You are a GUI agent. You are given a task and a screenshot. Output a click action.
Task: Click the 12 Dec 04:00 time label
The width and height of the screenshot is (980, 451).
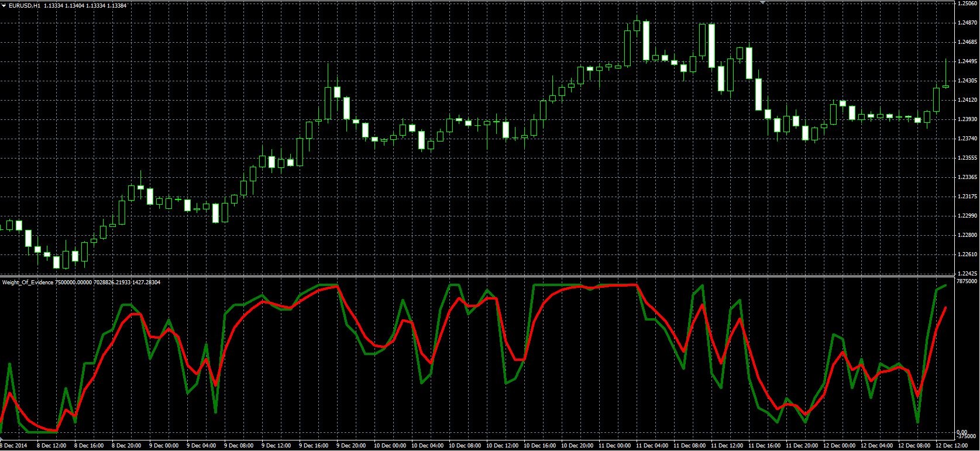tap(876, 446)
